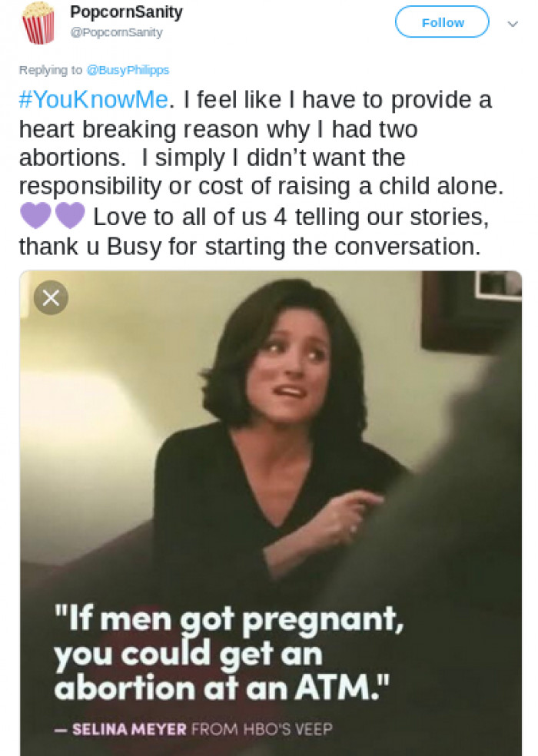Viewport: 538px width, 756px height.
Task: Click the "responsibility or cost of raising" line
Action: click(x=261, y=187)
